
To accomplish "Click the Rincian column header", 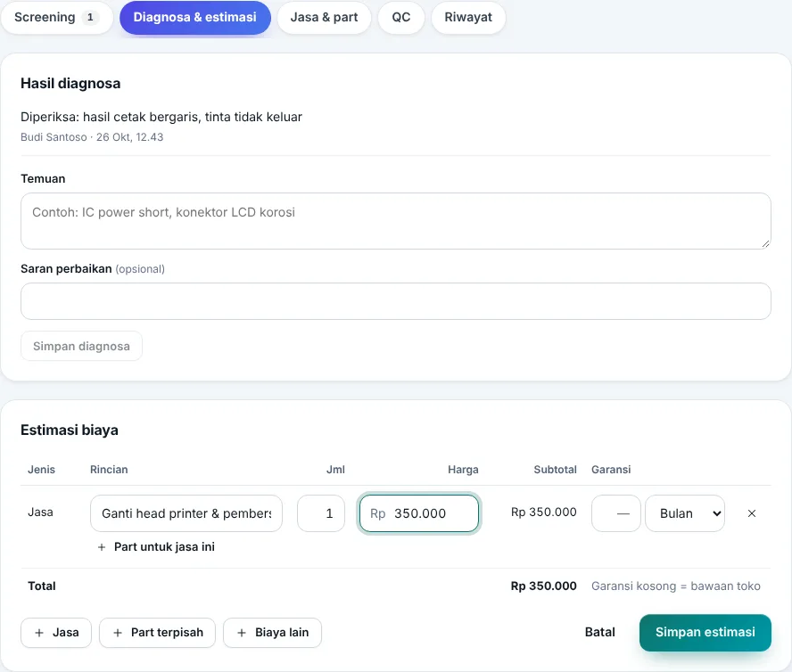I will coord(109,470).
